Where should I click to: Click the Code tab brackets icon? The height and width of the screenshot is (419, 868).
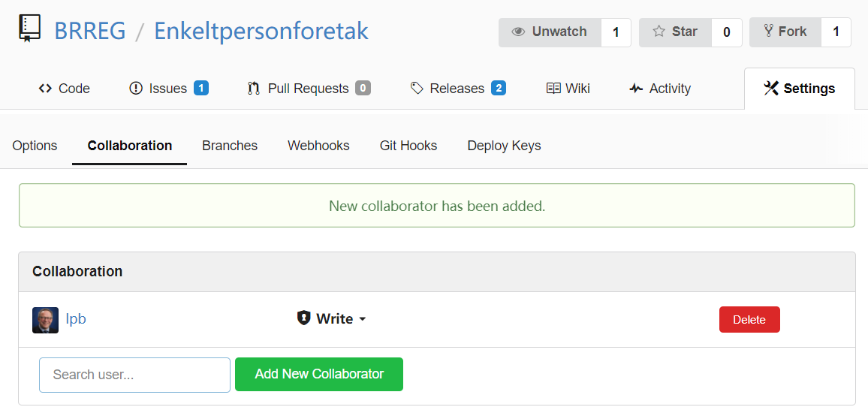tap(45, 89)
